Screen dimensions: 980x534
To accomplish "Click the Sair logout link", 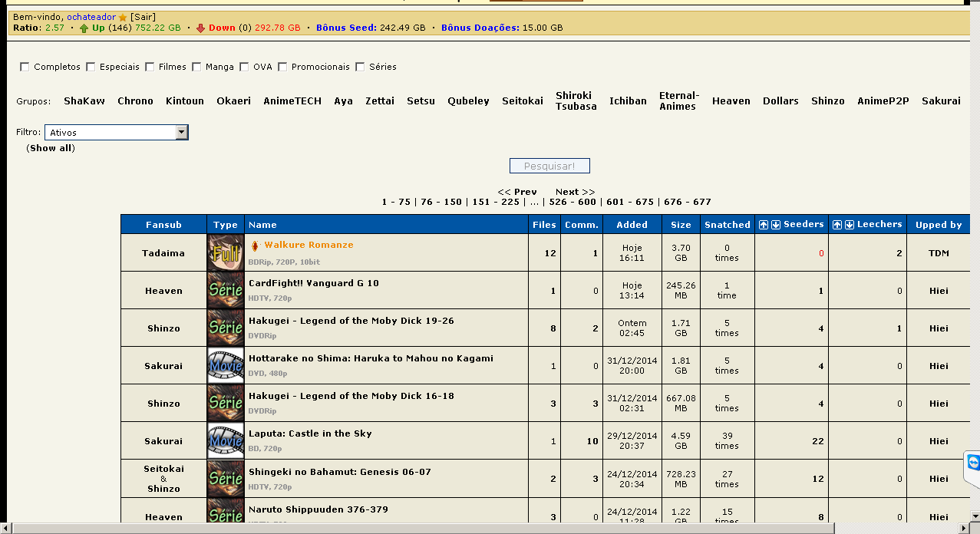I will pos(143,17).
